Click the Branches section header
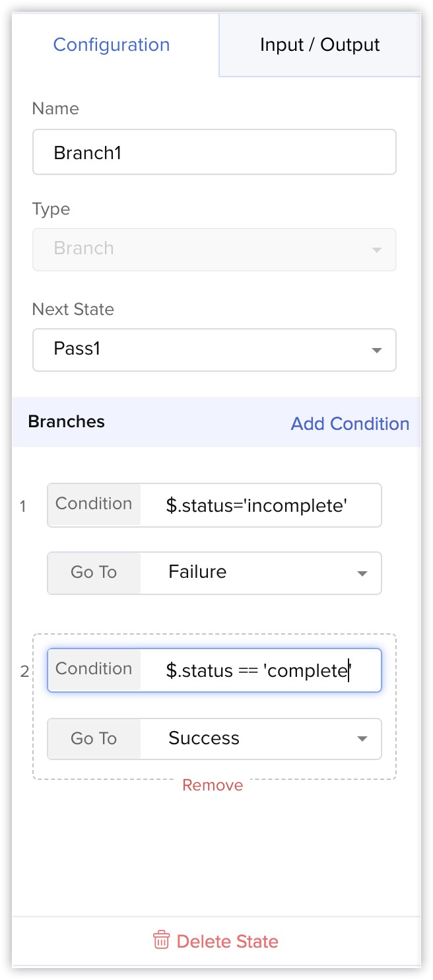The height and width of the screenshot is (980, 433). click(66, 421)
